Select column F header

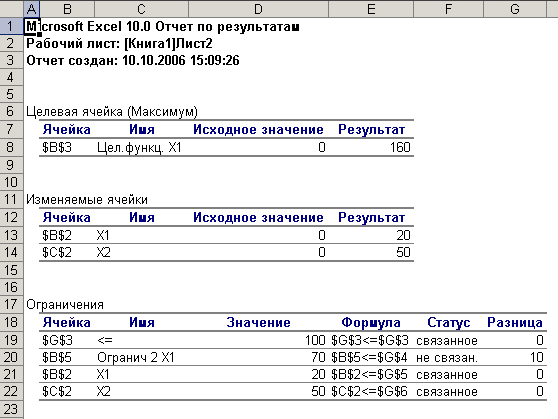(448, 9)
